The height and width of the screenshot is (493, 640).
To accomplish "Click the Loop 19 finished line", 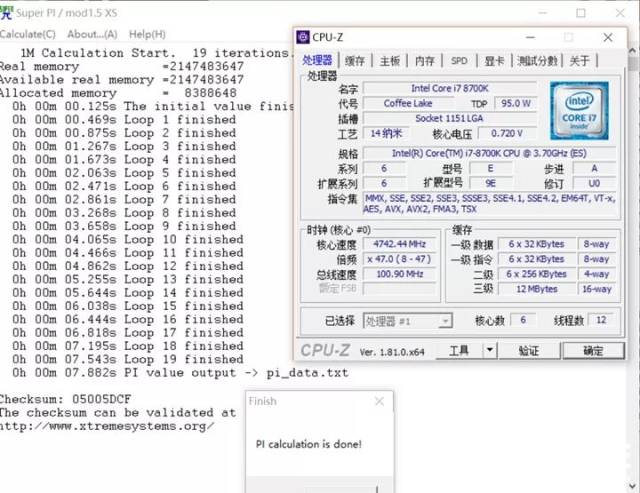I will pyautogui.click(x=128, y=359).
